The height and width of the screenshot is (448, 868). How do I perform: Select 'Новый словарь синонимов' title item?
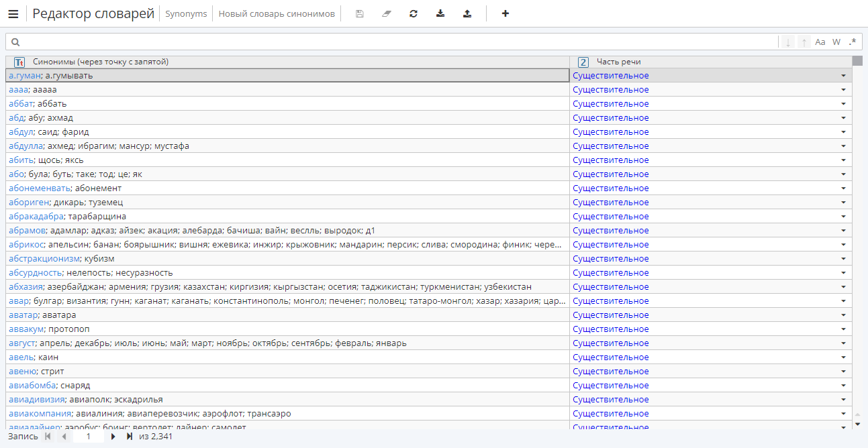pyautogui.click(x=277, y=13)
